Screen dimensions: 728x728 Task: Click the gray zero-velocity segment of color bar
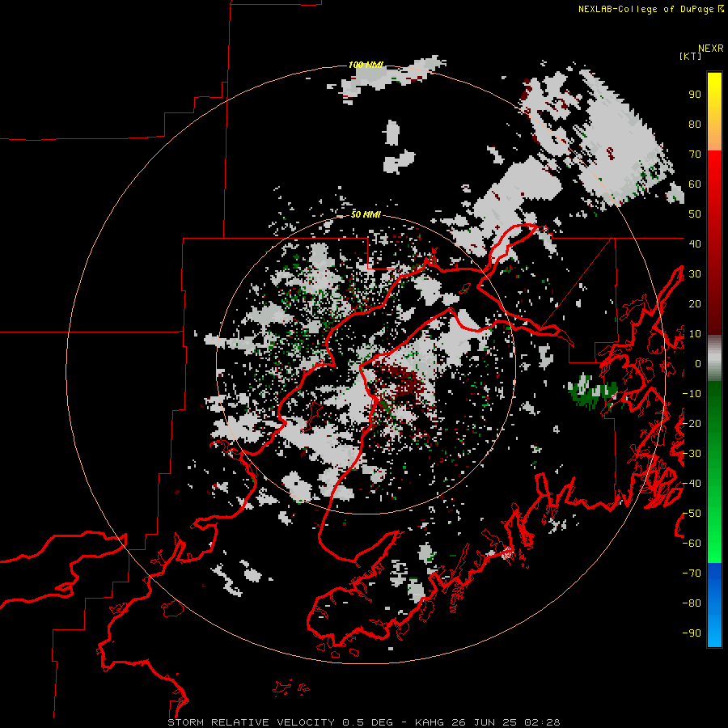pyautogui.click(x=714, y=358)
